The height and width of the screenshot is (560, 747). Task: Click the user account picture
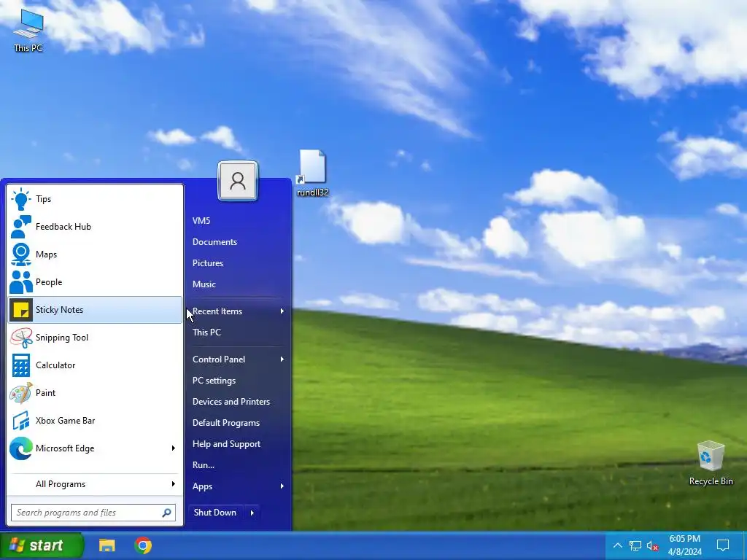(238, 181)
